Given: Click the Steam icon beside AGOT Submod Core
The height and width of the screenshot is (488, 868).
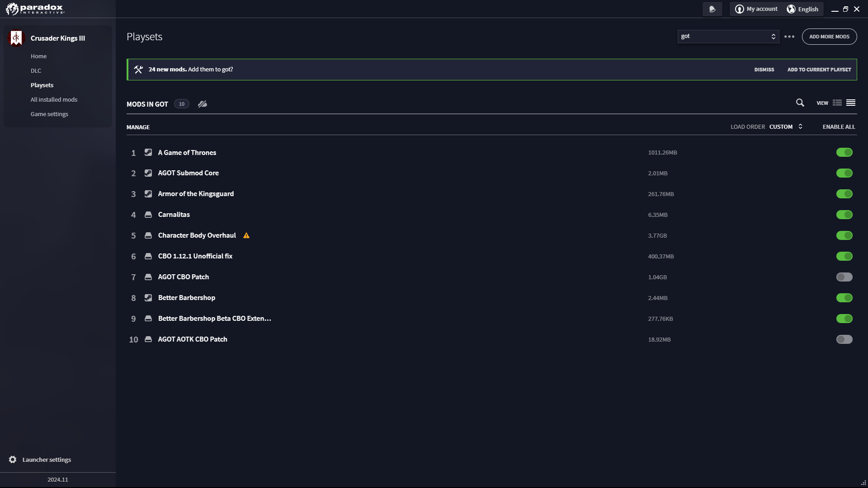Looking at the screenshot, I should pos(148,173).
